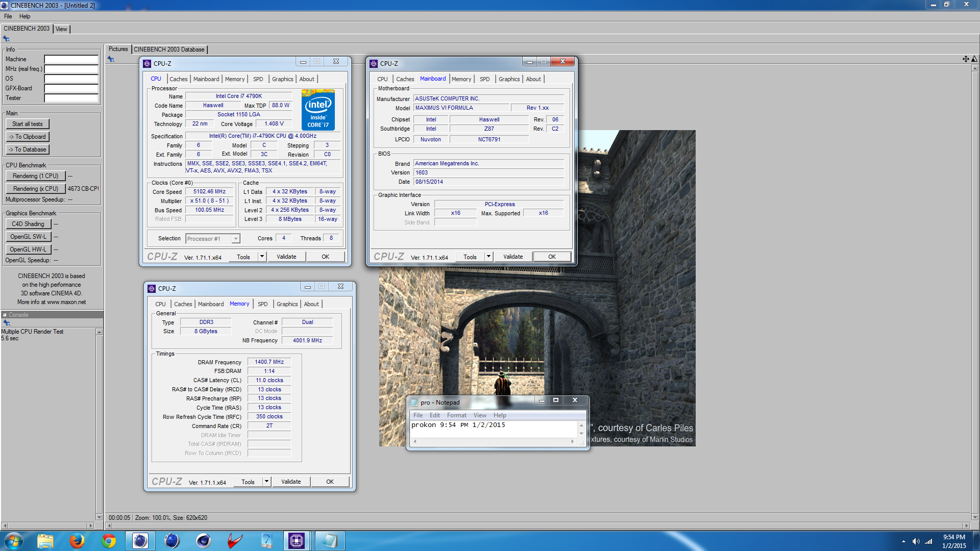The height and width of the screenshot is (551, 980).
Task: Switch to Notepad taskbar icon
Action: pyautogui.click(x=329, y=541)
